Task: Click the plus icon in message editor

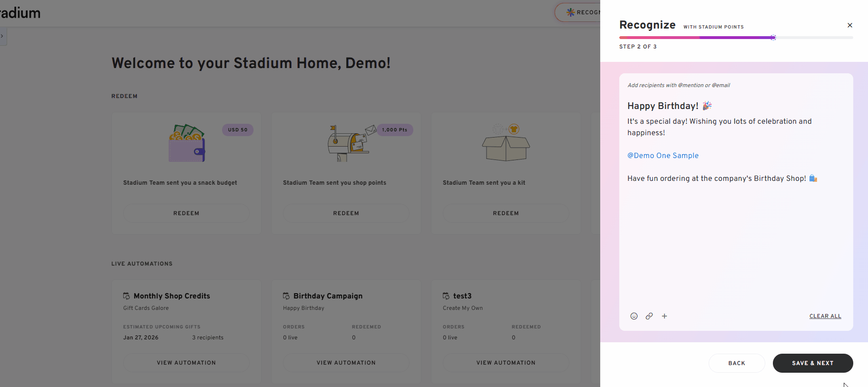Action: click(664, 316)
